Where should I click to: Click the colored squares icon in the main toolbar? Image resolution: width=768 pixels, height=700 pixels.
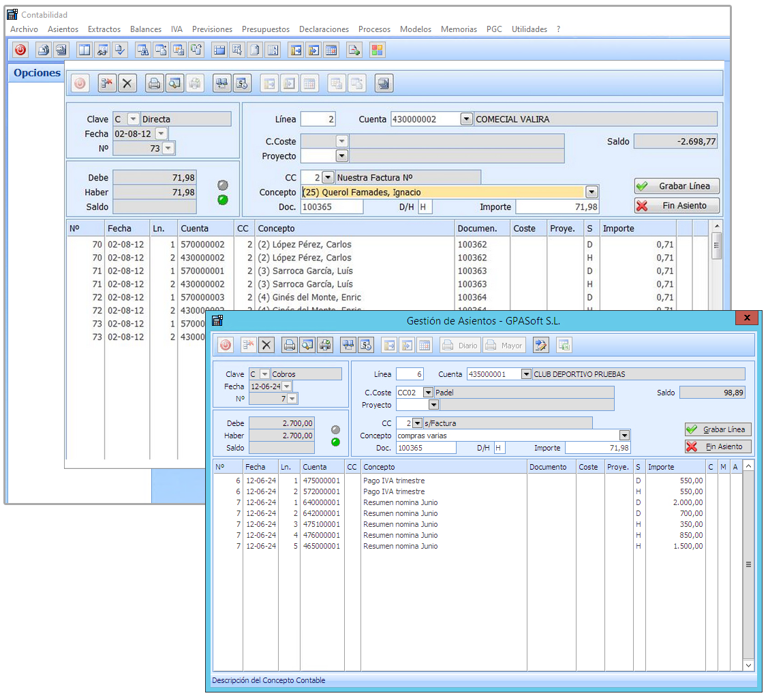377,50
